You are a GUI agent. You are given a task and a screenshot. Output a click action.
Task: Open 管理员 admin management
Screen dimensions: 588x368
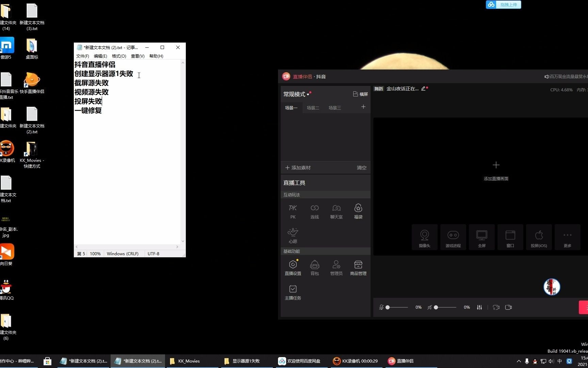[x=336, y=268]
